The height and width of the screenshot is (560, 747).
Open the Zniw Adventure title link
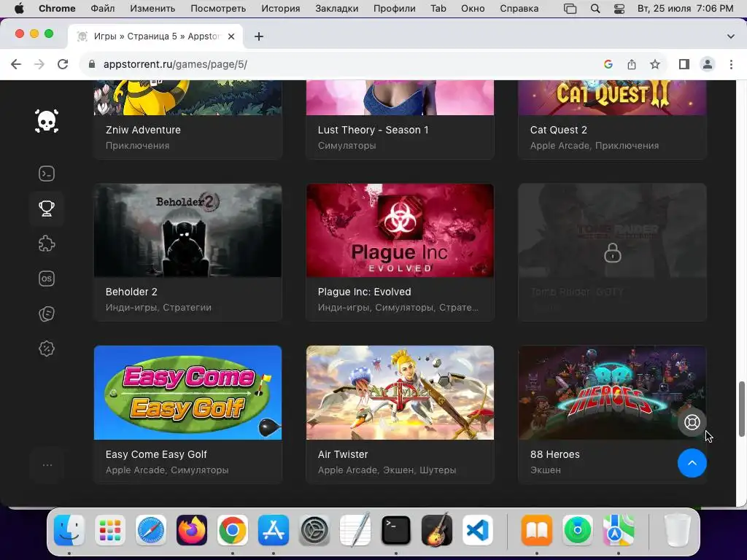pyautogui.click(x=143, y=130)
